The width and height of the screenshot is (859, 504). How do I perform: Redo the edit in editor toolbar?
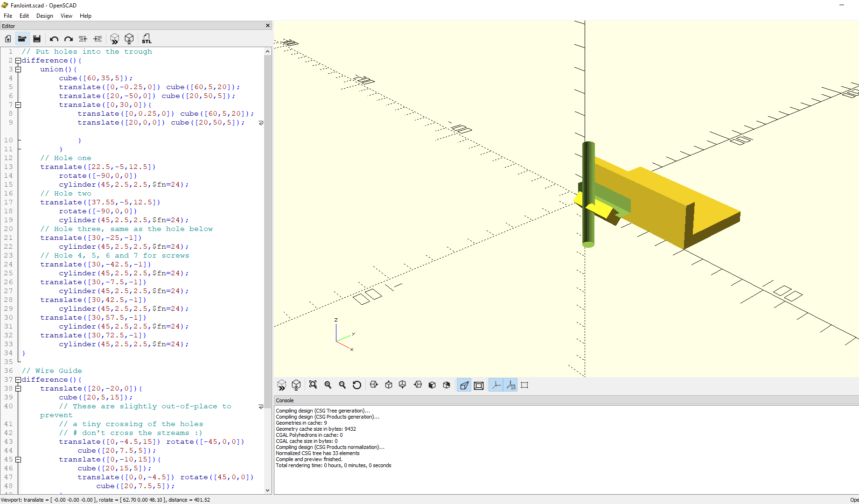pyautogui.click(x=69, y=39)
